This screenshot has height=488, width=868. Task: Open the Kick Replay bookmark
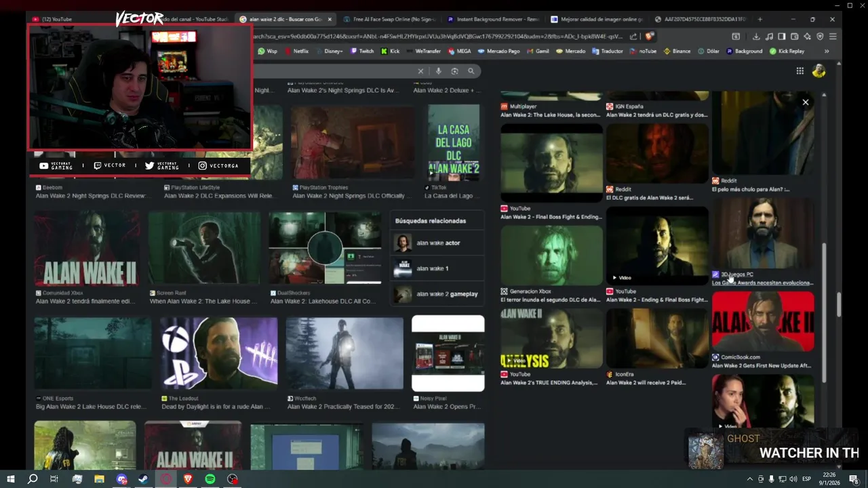[787, 51]
